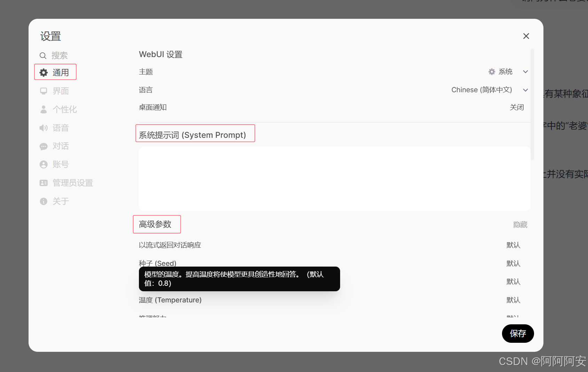Click the 种子 (Seed) label

157,263
